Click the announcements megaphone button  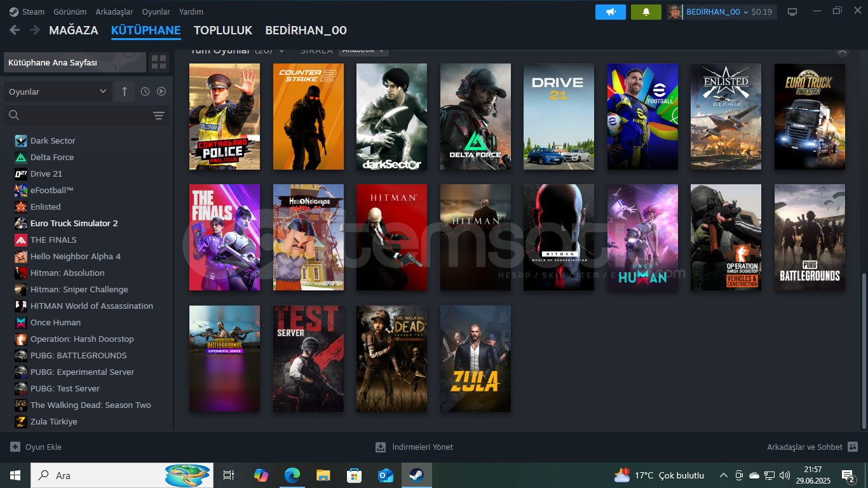click(x=611, y=12)
